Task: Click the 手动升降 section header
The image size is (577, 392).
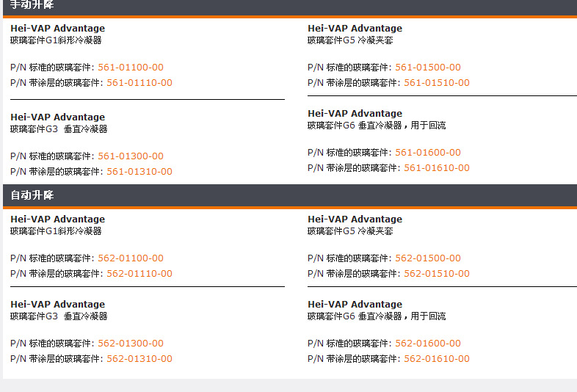Action: coord(32,5)
